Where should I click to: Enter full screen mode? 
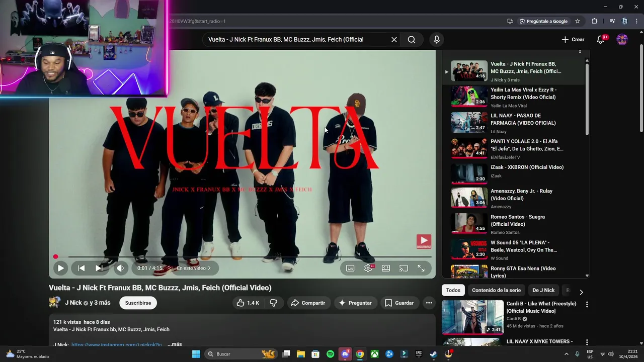pyautogui.click(x=421, y=268)
